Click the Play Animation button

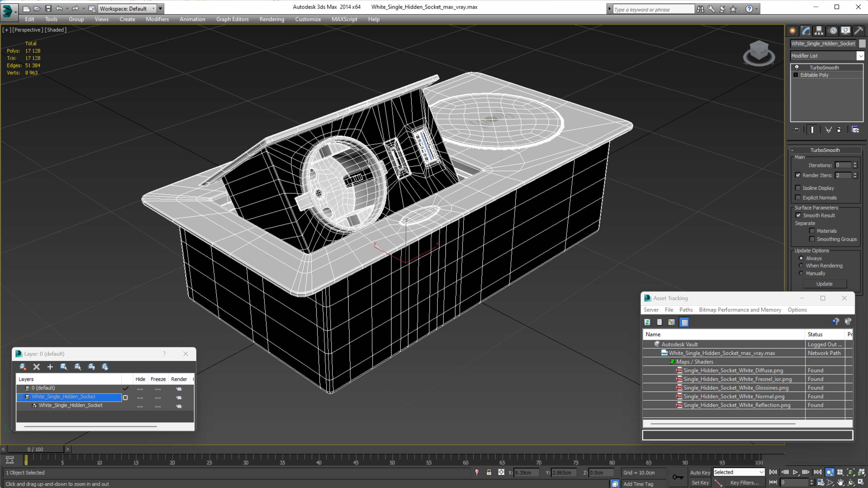pos(795,472)
